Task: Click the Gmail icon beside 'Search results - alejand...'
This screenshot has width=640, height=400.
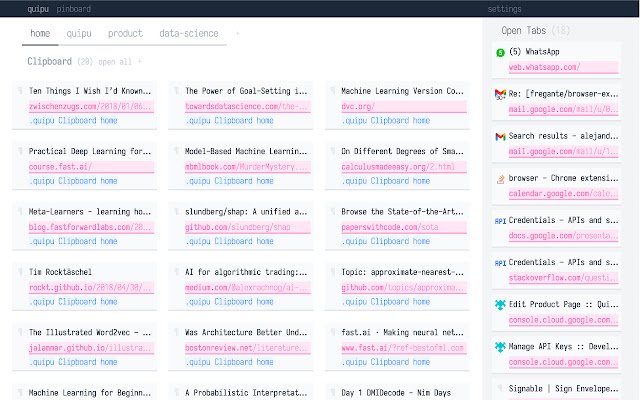Action: [x=500, y=137]
